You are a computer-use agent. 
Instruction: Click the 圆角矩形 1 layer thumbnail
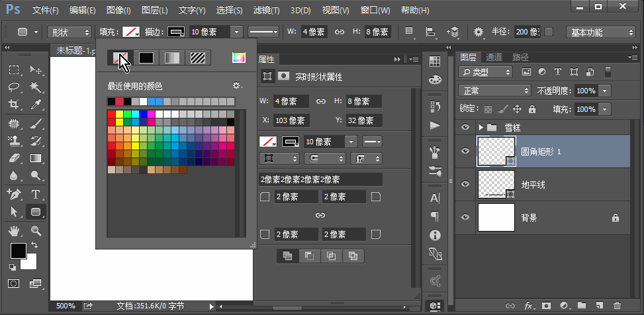click(496, 151)
